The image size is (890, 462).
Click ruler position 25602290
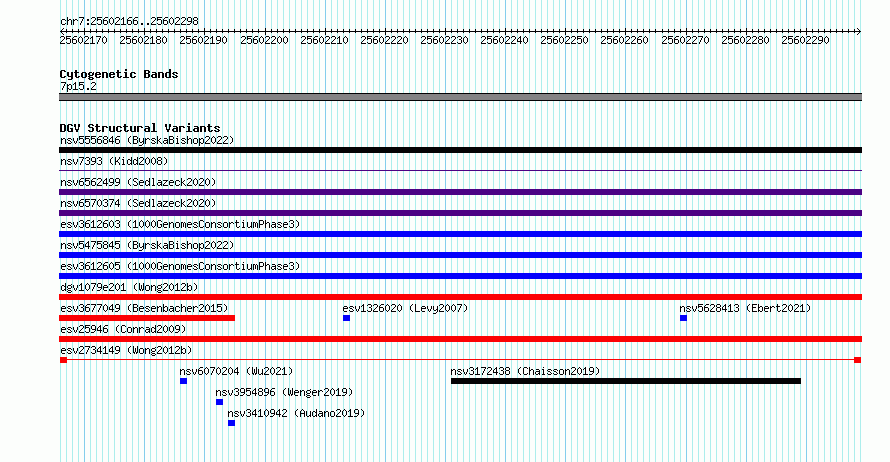(x=805, y=40)
